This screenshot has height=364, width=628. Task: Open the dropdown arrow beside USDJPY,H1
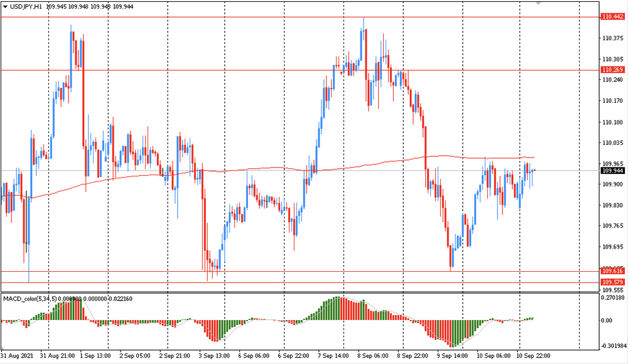(5, 7)
